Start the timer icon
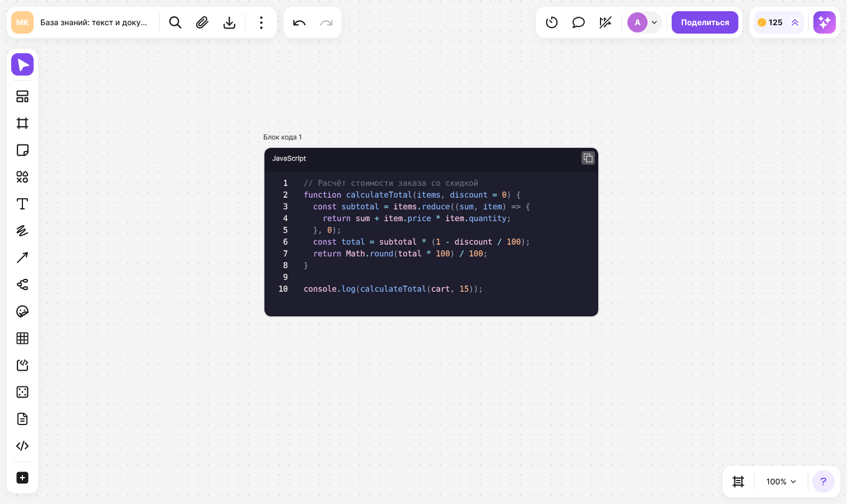The height and width of the screenshot is (504, 847). 552,22
